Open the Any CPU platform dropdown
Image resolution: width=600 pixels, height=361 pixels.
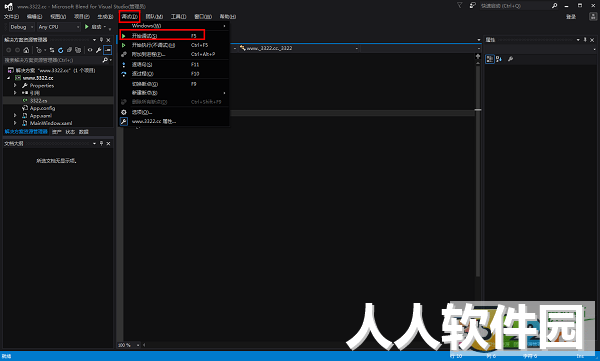coord(59,27)
